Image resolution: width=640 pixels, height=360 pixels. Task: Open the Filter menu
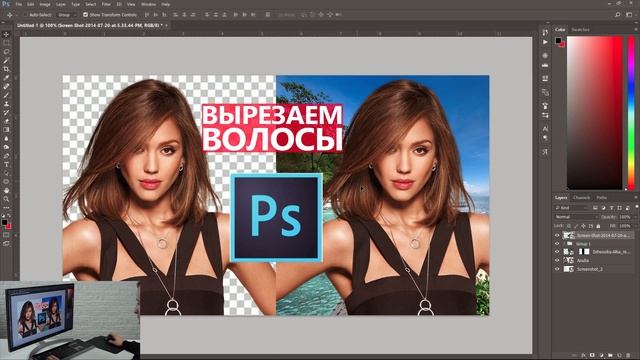(106, 4)
